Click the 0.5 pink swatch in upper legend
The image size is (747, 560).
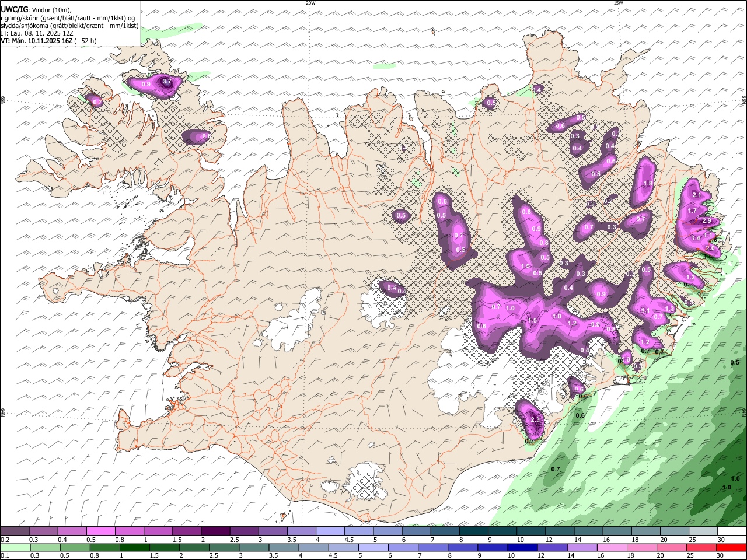100,531
